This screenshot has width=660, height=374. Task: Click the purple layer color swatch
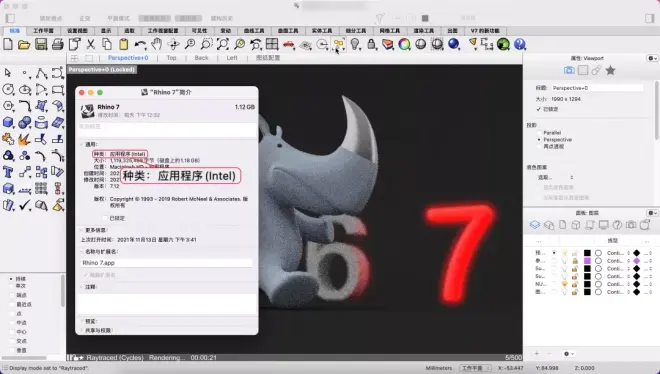[x=587, y=261]
